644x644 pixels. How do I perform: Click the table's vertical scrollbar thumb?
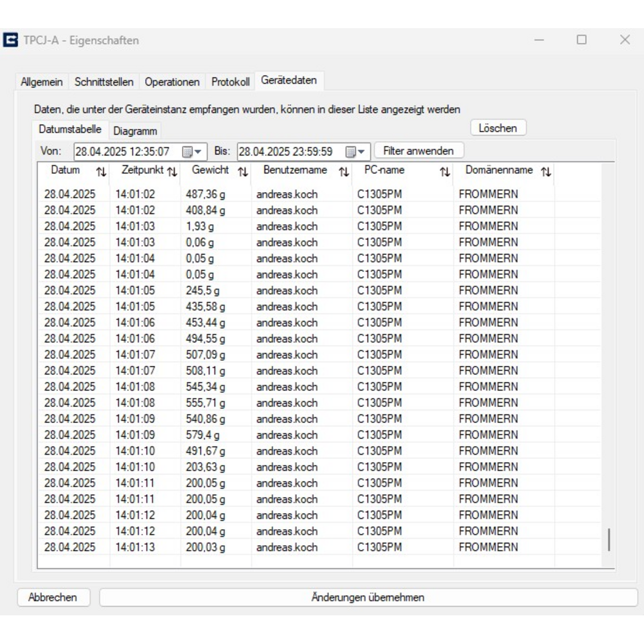[609, 540]
